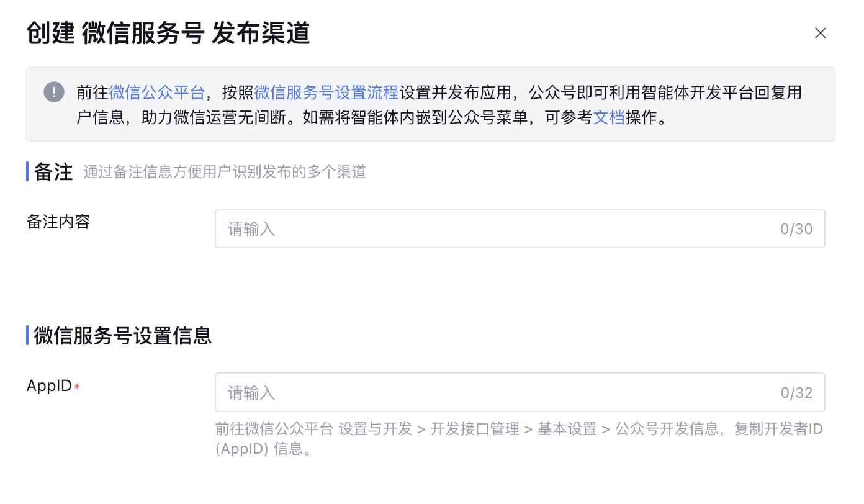This screenshot has width=864, height=504.
Task: Open the 文档 link in the banner
Action: tap(608, 117)
